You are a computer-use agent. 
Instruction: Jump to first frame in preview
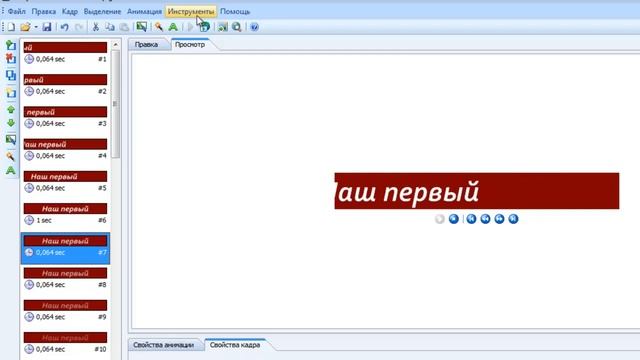click(x=471, y=219)
